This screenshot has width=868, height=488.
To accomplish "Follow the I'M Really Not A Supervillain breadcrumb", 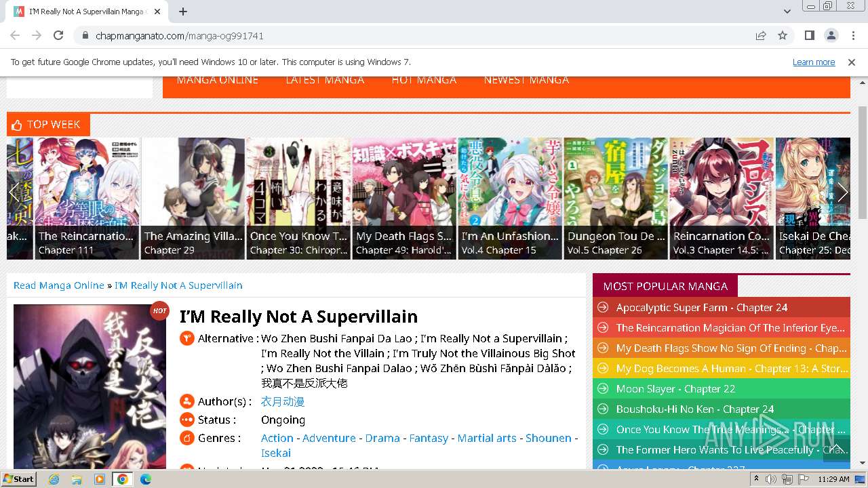I will tap(178, 285).
